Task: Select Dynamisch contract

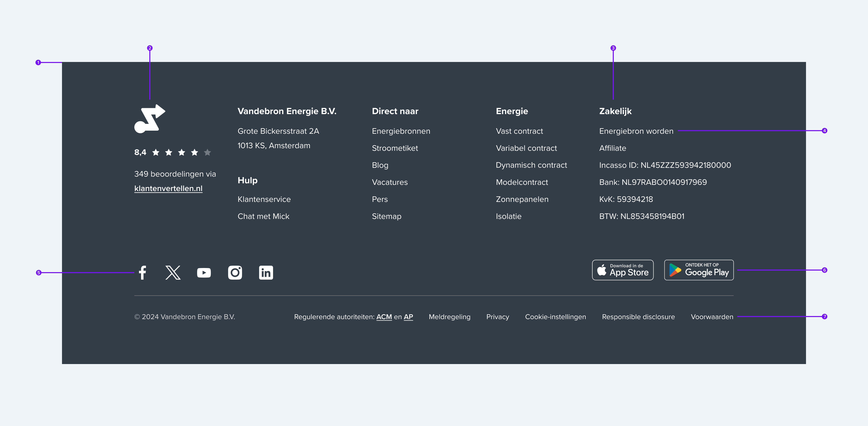Action: (x=531, y=165)
